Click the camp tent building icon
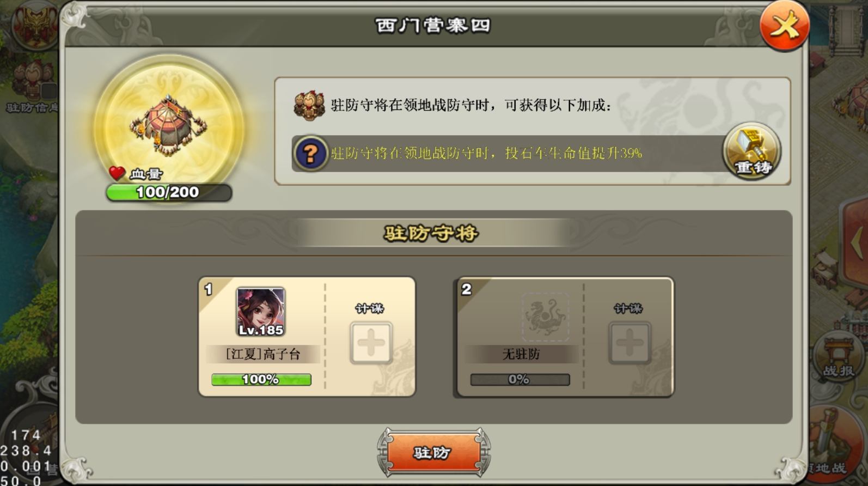This screenshot has height=486, width=868. 169,126
